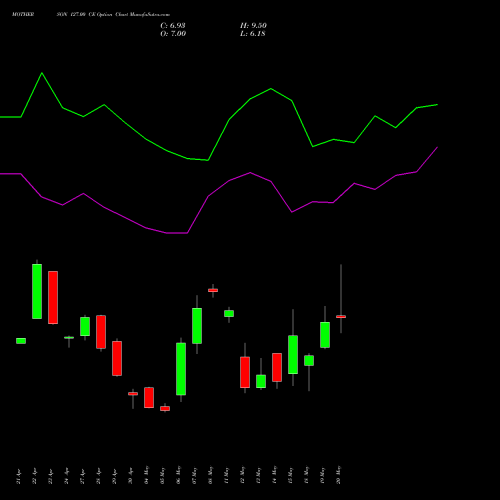Select the '23 Apr' date label
500x500 pixels.
coord(51,477)
